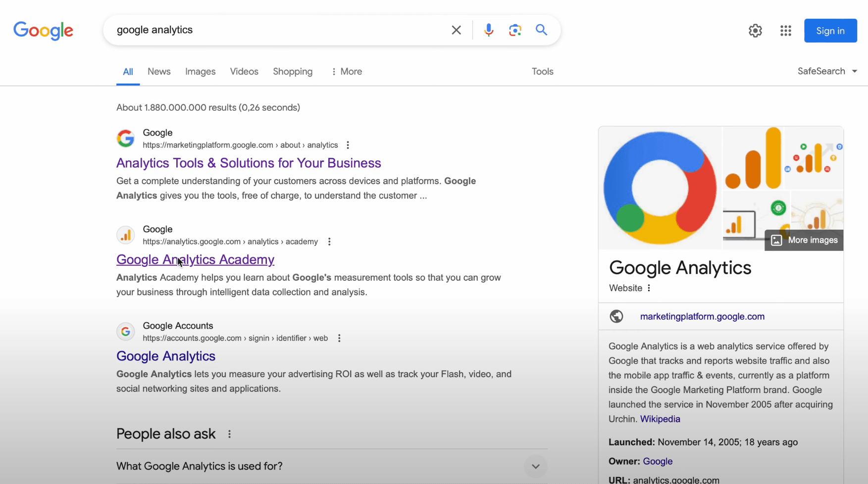Open three-dot options on the first result
868x484 pixels.
pos(348,145)
